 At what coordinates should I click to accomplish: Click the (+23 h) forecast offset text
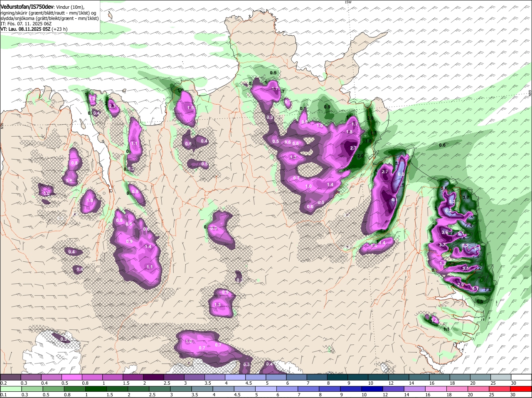(x=60, y=29)
